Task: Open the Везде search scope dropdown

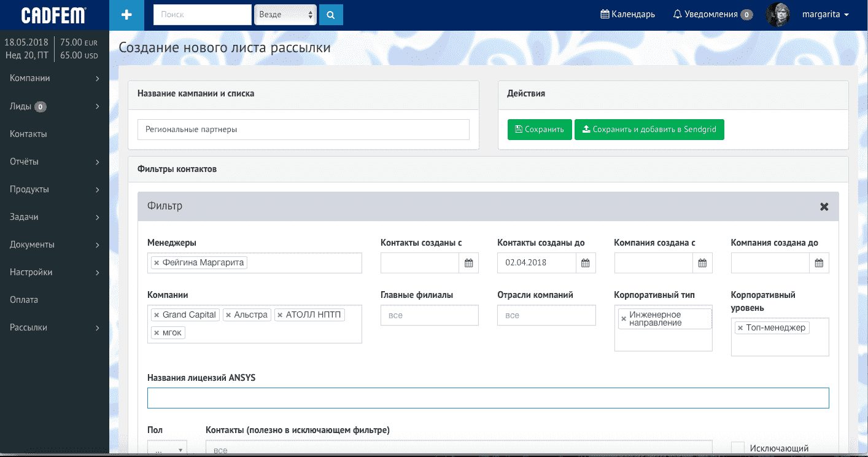Action: pos(286,15)
